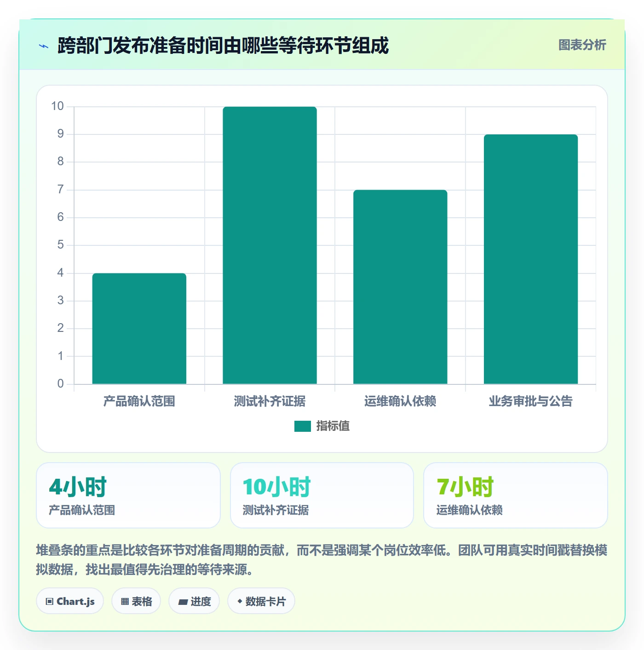The image size is (644, 650).
Task: Click the 表格 tag
Action: coord(136,601)
